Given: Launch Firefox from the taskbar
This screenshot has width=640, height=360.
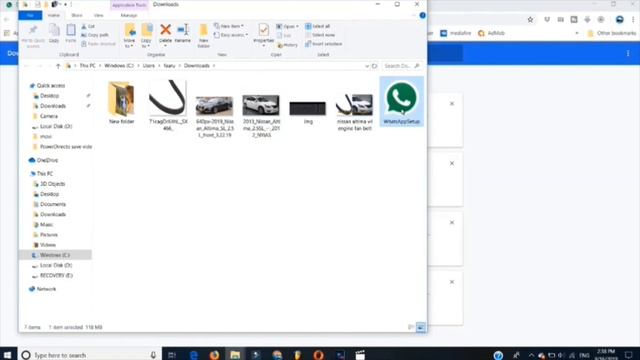Looking at the screenshot, I should tap(214, 355).
